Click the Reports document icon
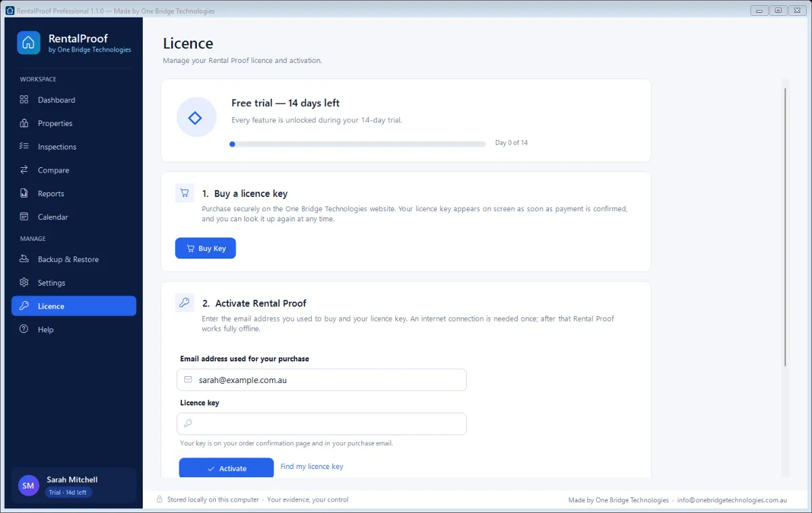This screenshot has height=513, width=812. pyautogui.click(x=24, y=194)
